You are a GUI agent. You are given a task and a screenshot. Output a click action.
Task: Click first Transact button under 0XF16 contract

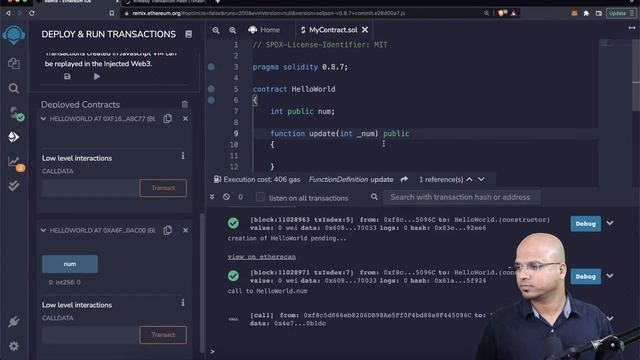(163, 188)
